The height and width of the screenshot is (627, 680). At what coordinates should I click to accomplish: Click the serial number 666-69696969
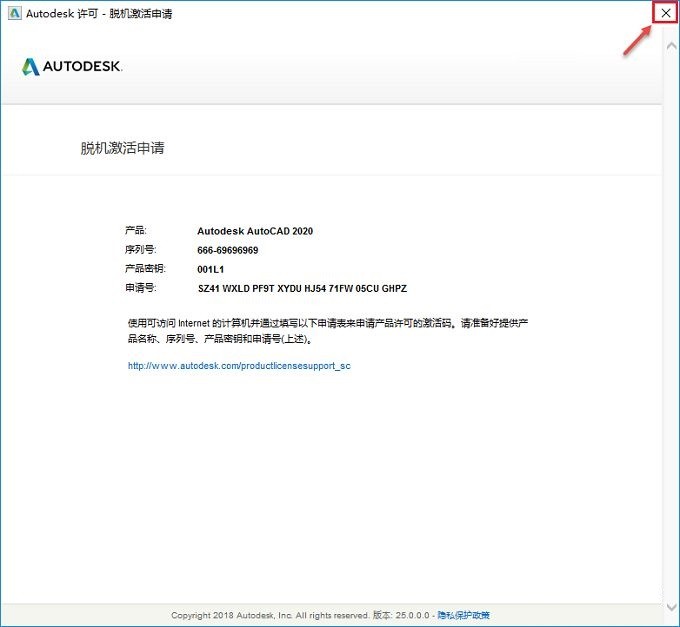click(x=228, y=250)
